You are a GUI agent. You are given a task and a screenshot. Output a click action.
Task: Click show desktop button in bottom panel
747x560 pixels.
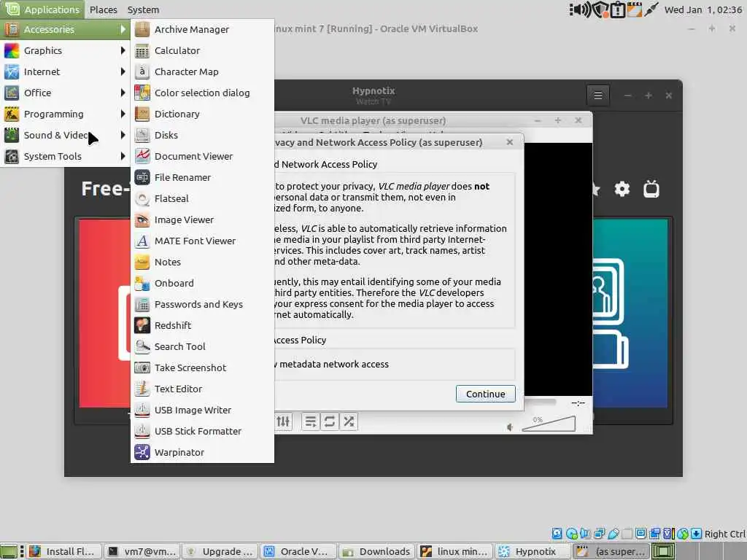pos(9,551)
